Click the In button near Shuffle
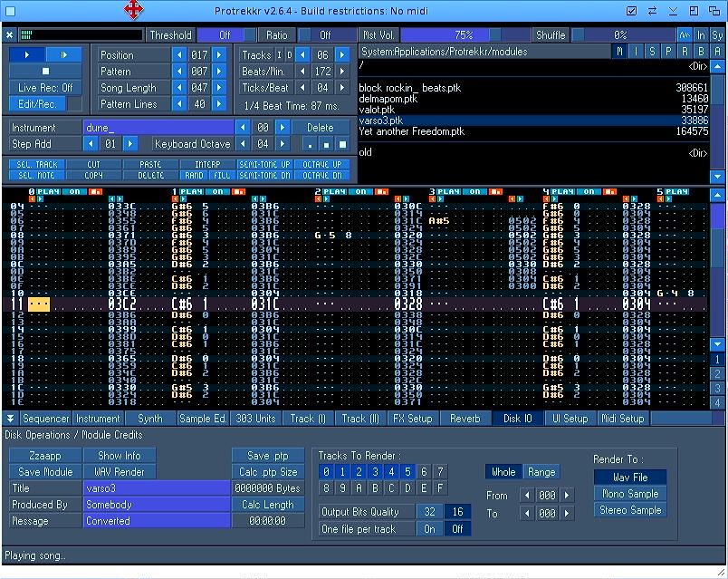The image size is (728, 579). [x=701, y=34]
